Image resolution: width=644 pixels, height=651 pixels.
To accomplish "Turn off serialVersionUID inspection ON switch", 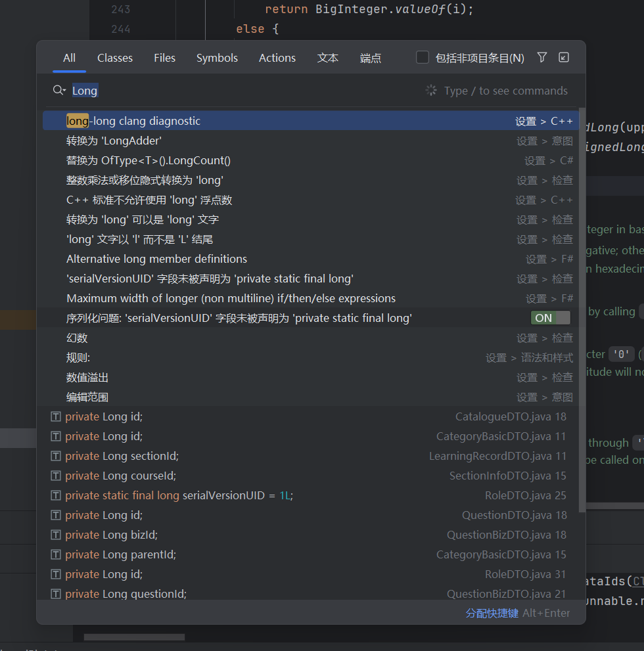I will pyautogui.click(x=551, y=318).
